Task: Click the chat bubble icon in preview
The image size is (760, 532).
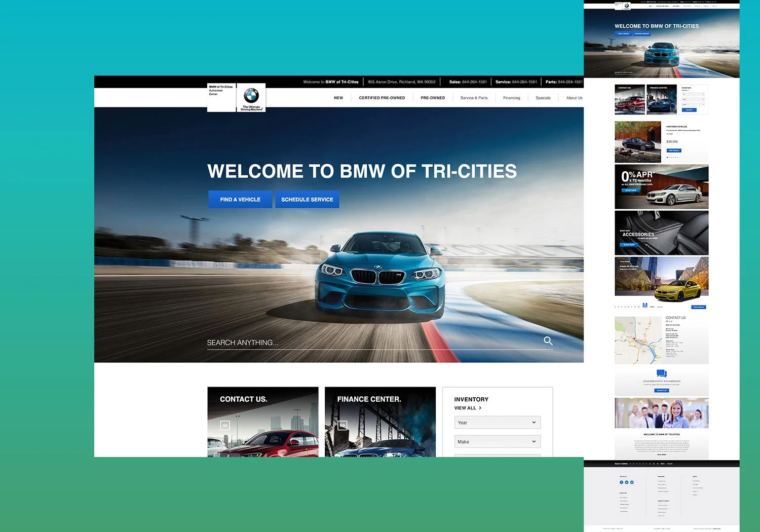Action: point(662,374)
